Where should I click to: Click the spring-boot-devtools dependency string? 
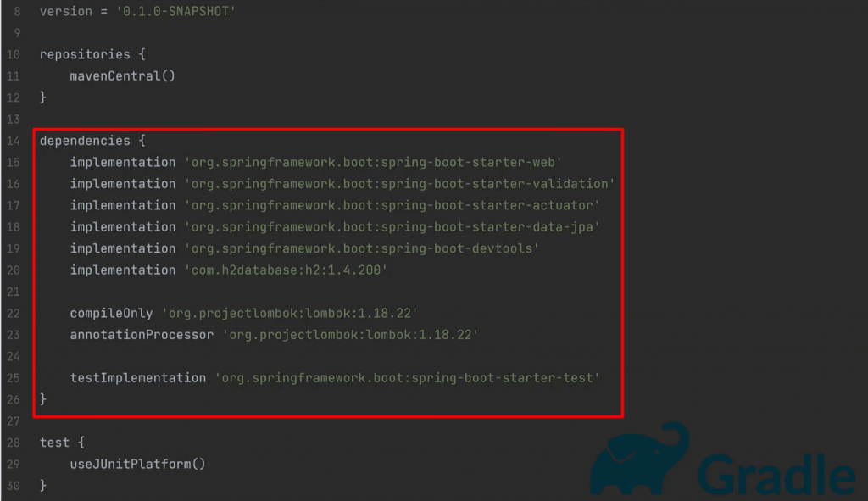pyautogui.click(x=362, y=248)
